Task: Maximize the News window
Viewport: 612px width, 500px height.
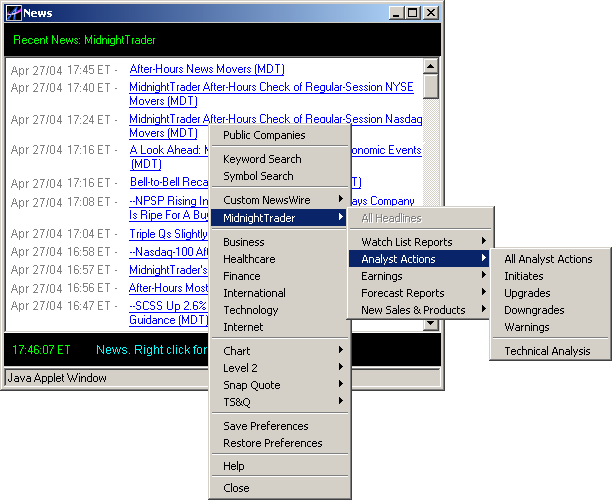Action: tap(412, 13)
